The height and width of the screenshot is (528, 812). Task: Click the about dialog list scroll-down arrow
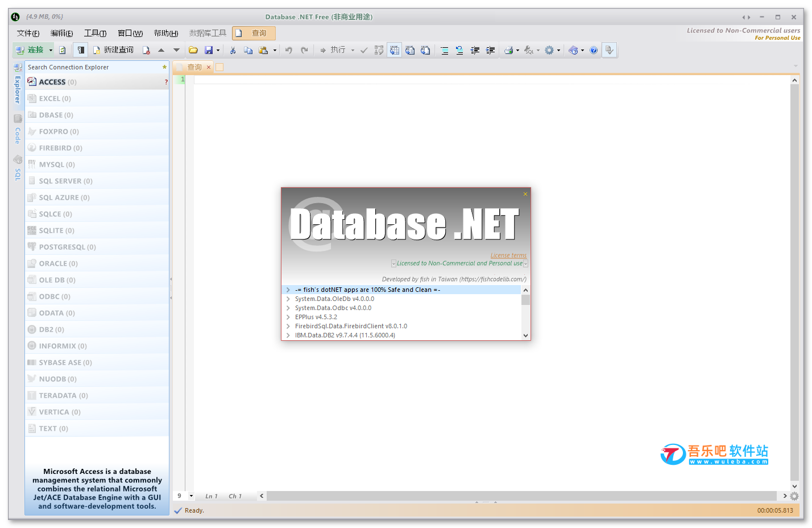[525, 336]
